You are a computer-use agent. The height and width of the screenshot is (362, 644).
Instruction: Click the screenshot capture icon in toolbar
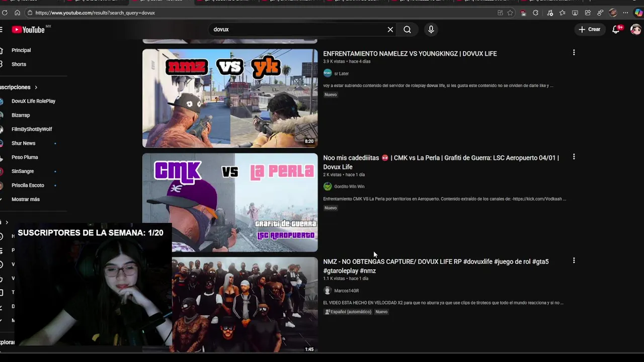coord(575,13)
